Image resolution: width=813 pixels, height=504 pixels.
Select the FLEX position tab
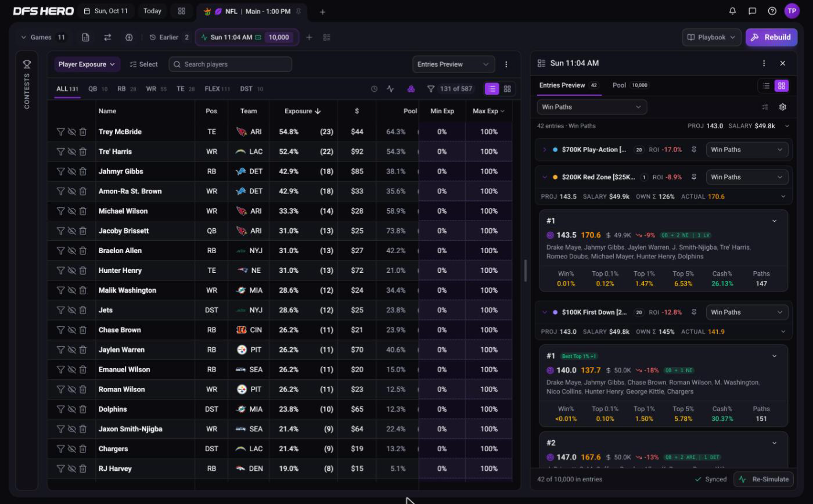[x=217, y=89]
